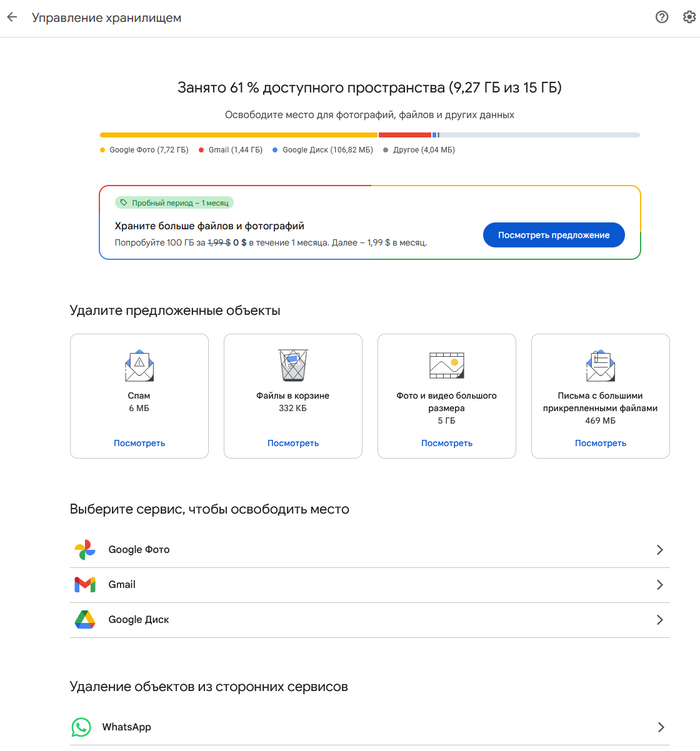This screenshot has height=751, width=700.
Task: Open the help question mark icon
Action: [662, 17]
